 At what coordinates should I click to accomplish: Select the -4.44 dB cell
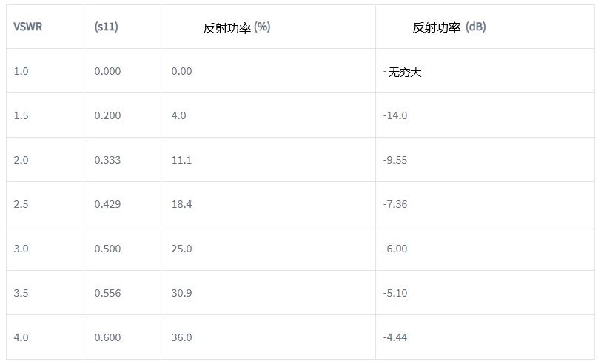coord(395,337)
